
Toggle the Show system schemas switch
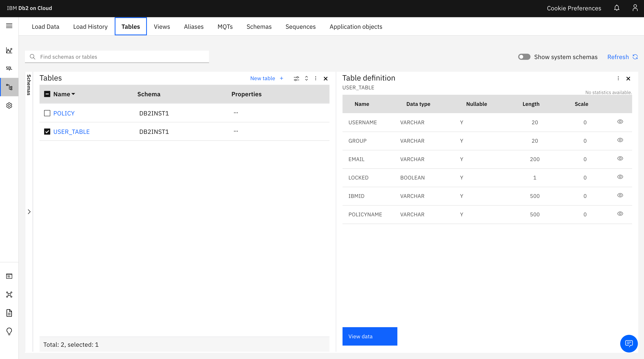pos(524,57)
